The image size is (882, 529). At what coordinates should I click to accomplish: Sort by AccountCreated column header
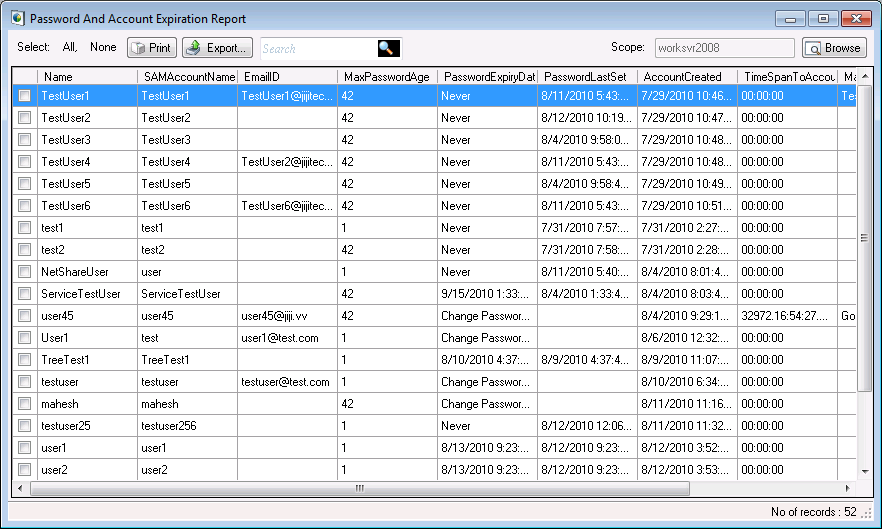(687, 77)
